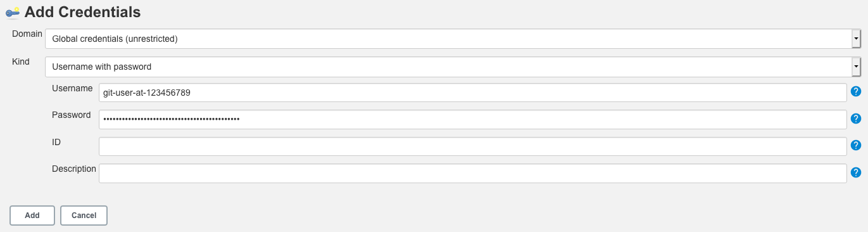Click the Add Credentials heading

82,12
